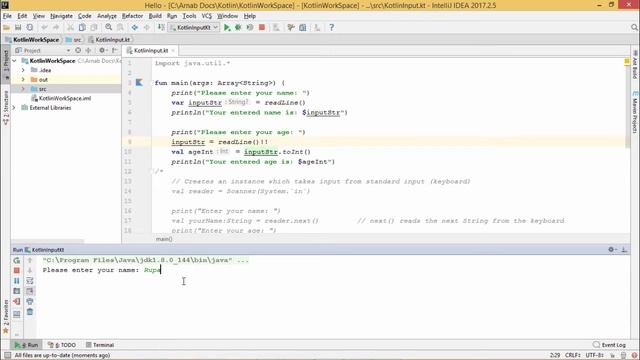Click the main() breadcrumb below the editor
The height and width of the screenshot is (360, 640).
[x=164, y=239]
